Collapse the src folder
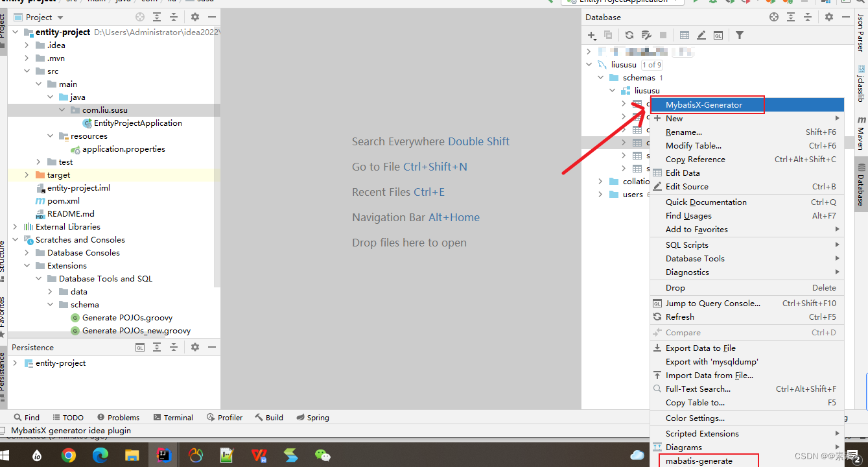 click(x=27, y=71)
